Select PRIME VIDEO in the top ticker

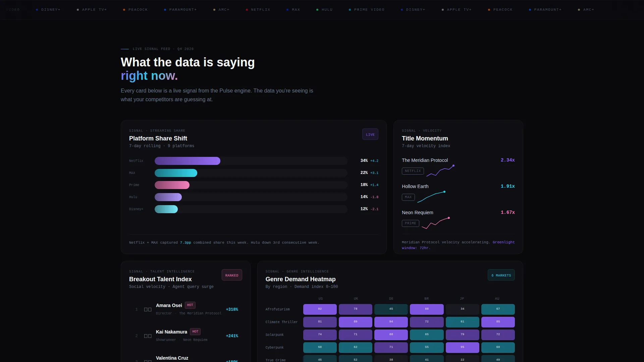coord(367,10)
